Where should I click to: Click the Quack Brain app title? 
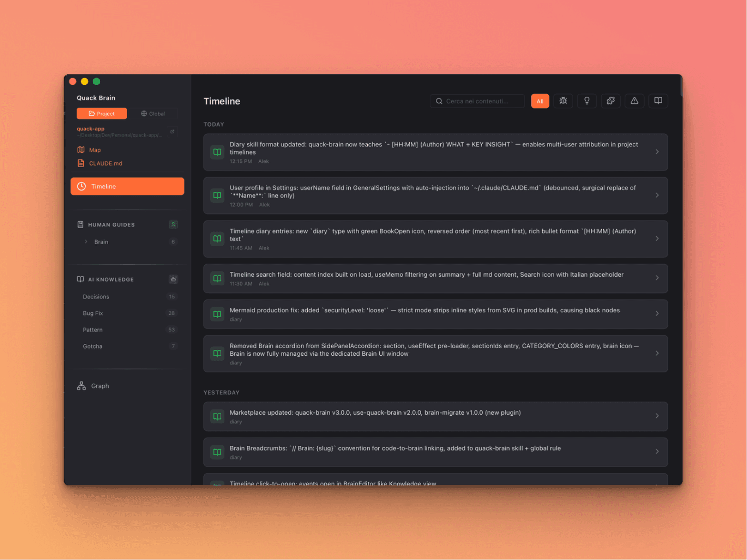coord(96,98)
